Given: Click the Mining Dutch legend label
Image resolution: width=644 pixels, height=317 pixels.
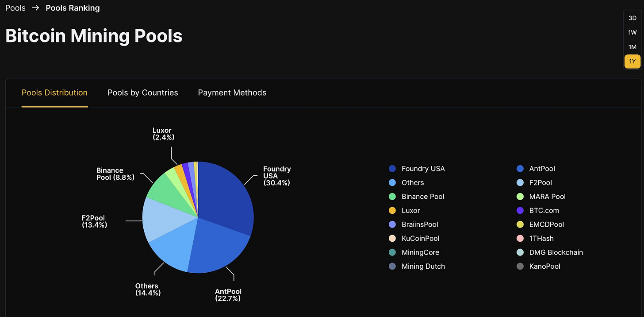Looking at the screenshot, I should click(423, 266).
